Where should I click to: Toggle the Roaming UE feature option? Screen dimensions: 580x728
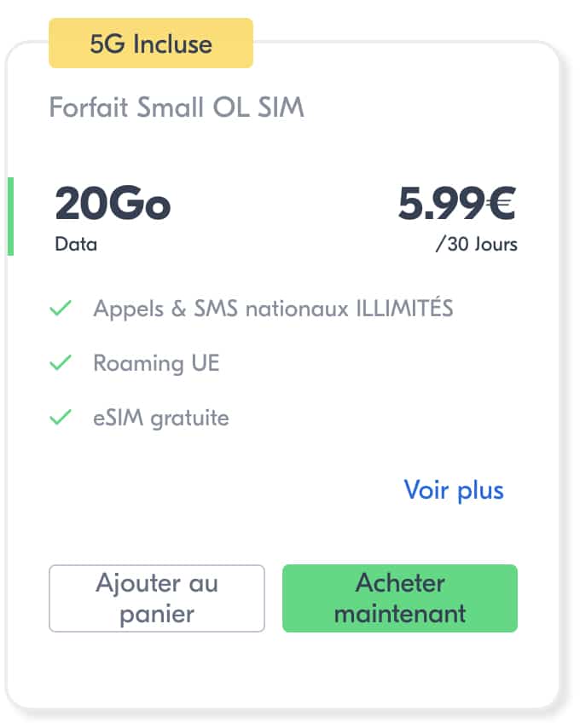(156, 362)
